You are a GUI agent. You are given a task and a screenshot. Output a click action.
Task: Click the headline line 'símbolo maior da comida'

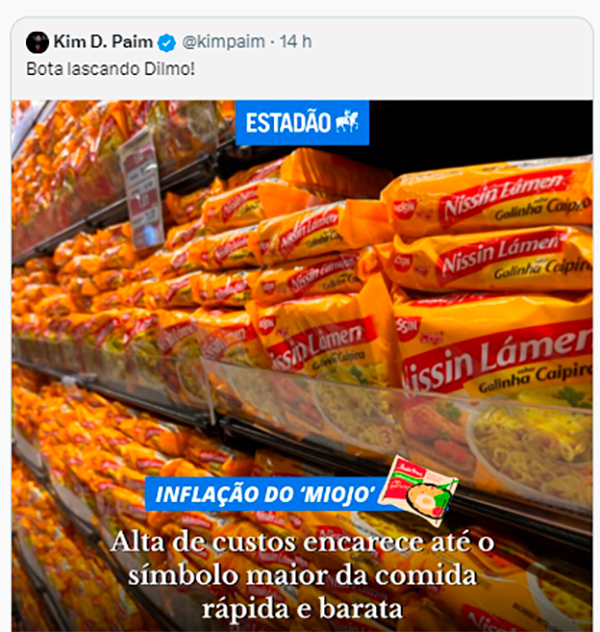[303, 575]
